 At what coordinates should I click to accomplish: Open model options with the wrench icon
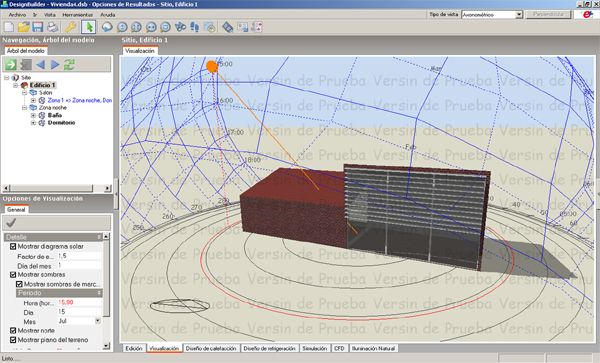[70, 27]
